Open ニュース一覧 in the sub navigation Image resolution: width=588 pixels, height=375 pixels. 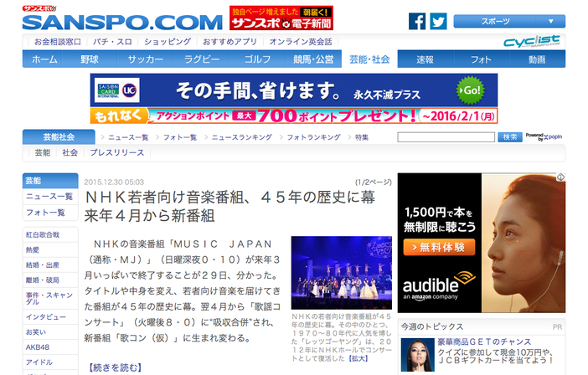[x=128, y=137]
